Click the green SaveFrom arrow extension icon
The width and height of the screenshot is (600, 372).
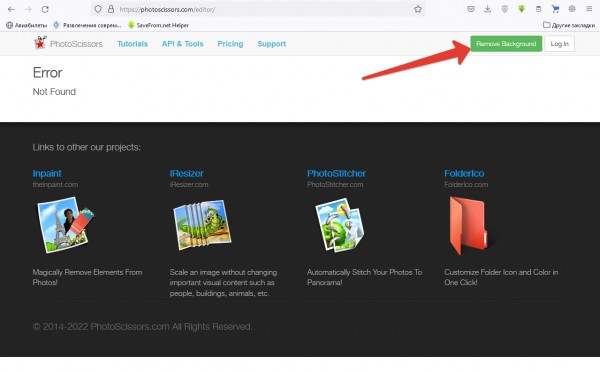point(521,9)
